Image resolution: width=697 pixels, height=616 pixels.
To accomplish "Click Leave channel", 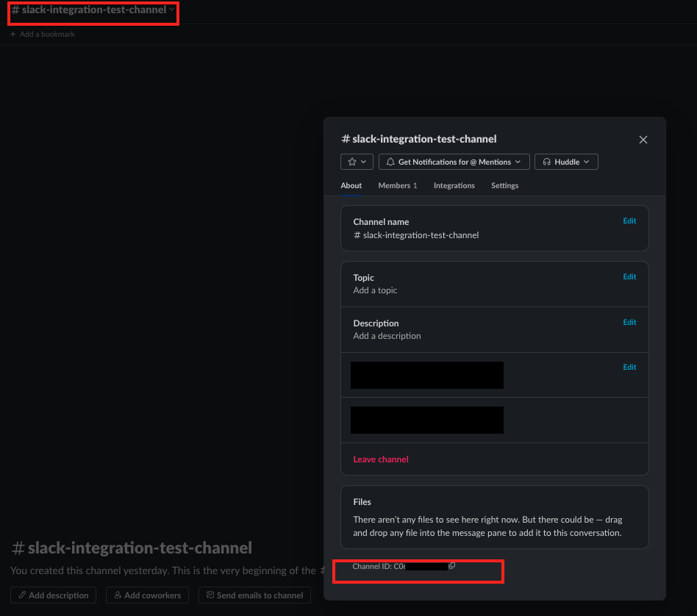I will (x=381, y=459).
